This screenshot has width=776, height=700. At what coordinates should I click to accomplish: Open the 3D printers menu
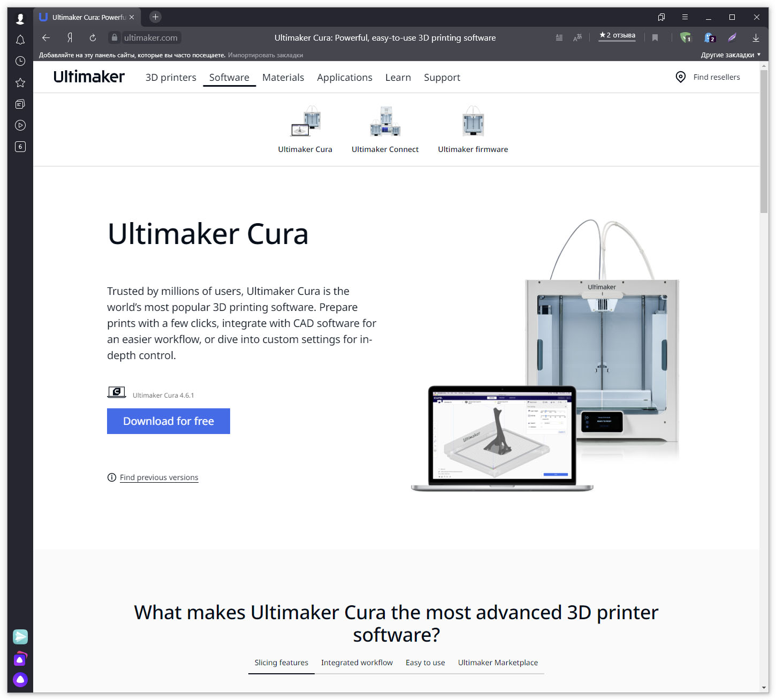(171, 78)
